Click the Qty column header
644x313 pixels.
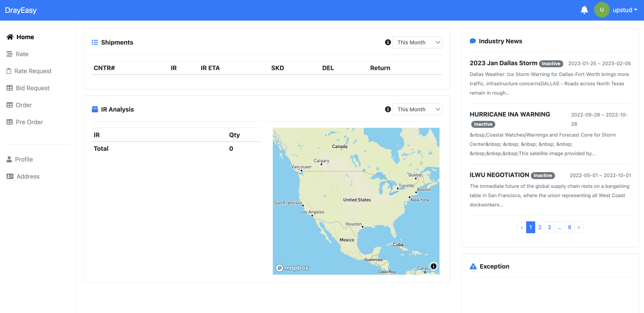click(x=234, y=135)
